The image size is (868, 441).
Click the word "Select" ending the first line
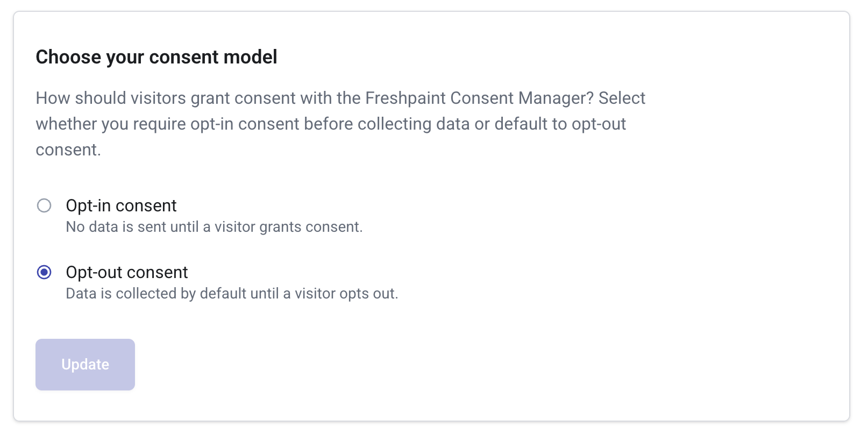tap(622, 98)
